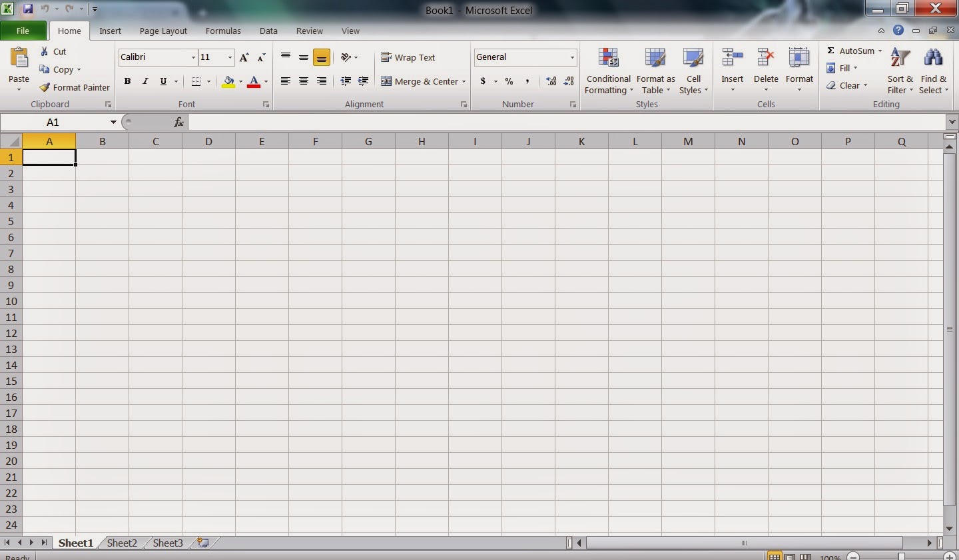Click the Decrease Decimal icon

coord(569,81)
